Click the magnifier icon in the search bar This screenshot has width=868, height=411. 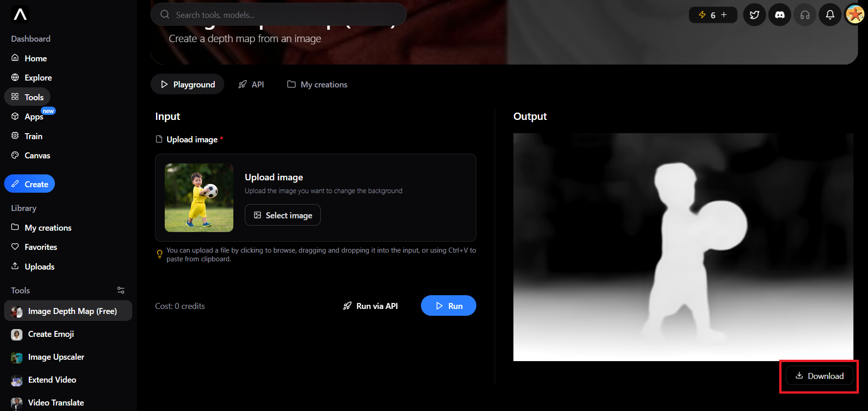[165, 15]
